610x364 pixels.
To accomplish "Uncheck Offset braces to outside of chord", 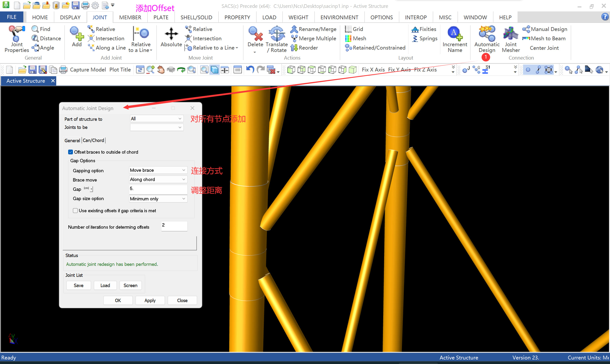I will 71,152.
